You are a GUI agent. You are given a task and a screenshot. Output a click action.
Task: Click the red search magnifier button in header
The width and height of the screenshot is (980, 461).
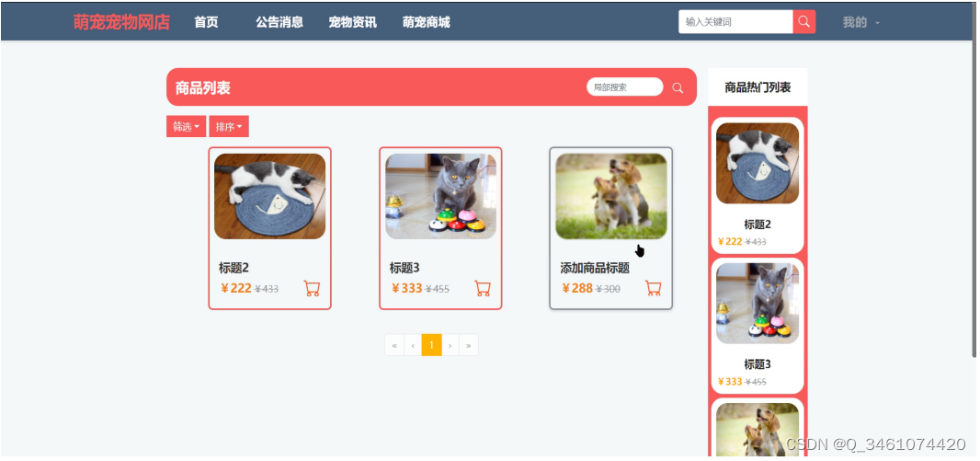point(803,22)
